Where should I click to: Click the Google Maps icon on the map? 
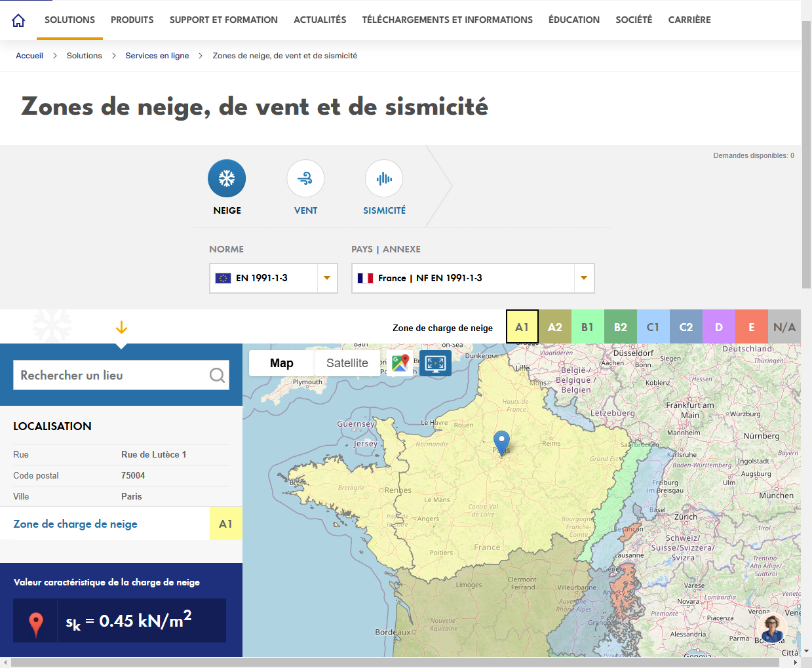(x=400, y=363)
